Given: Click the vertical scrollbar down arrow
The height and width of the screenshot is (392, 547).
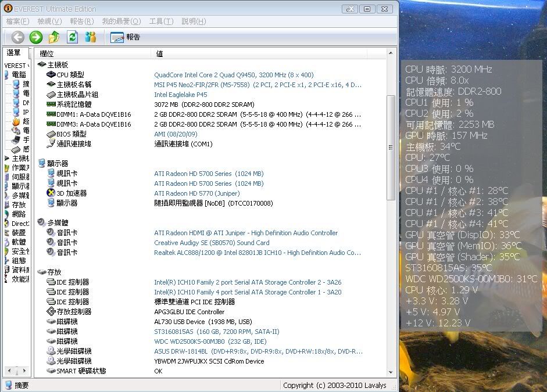Looking at the screenshot, I should 391,372.
